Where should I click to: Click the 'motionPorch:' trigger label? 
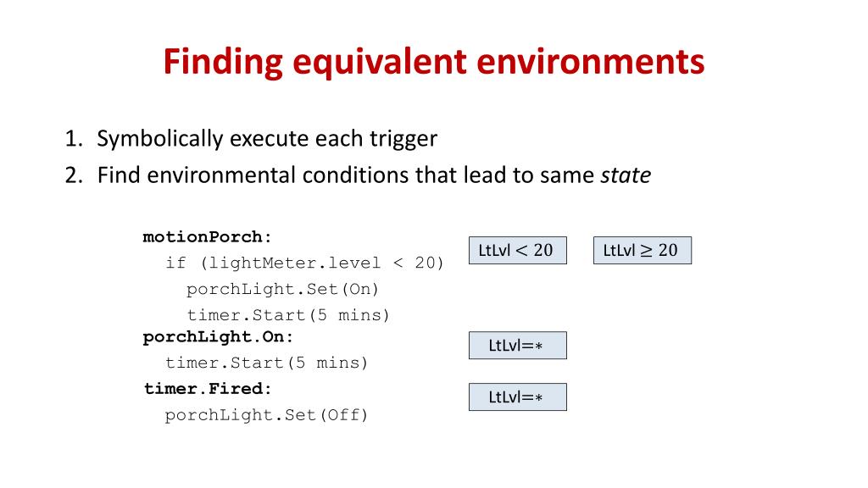[x=208, y=237]
